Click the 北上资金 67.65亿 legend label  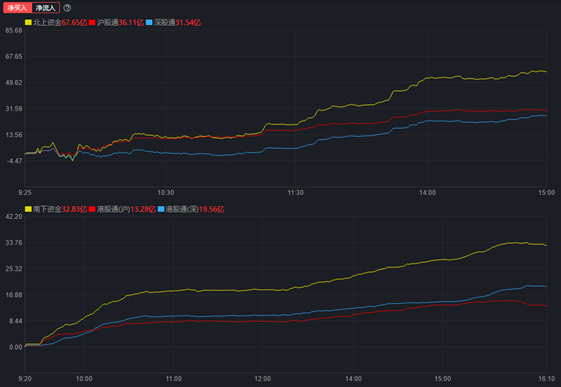60,23
